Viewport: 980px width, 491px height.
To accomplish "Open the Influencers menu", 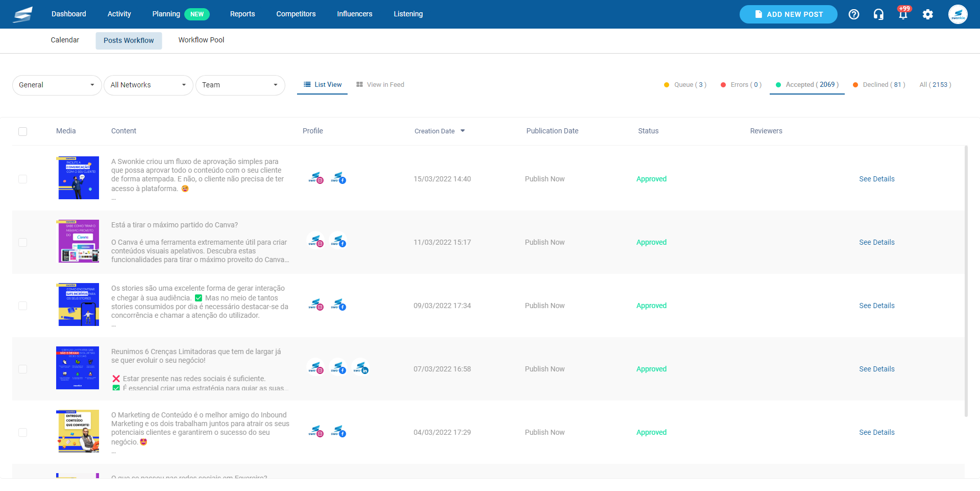I will click(x=355, y=14).
